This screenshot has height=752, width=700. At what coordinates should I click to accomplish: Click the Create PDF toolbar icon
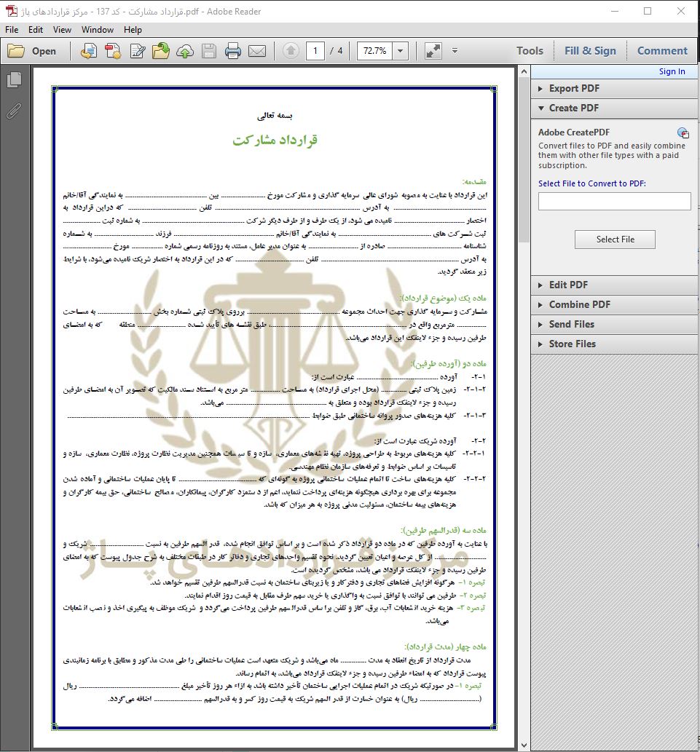[x=113, y=51]
